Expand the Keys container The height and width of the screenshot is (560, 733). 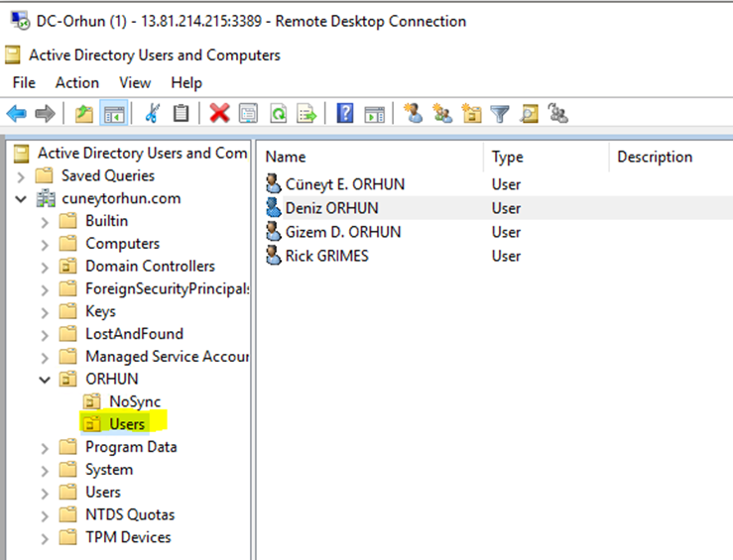(45, 312)
